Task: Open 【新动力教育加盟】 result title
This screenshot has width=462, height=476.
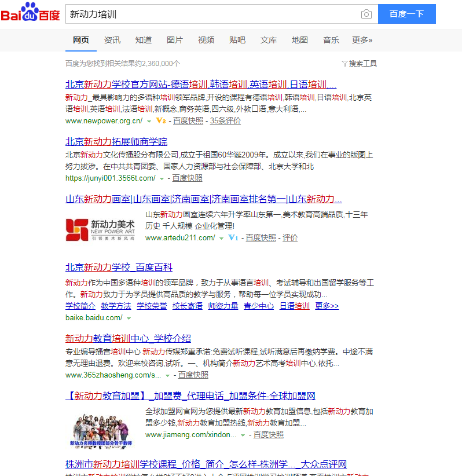Action: (x=190, y=396)
